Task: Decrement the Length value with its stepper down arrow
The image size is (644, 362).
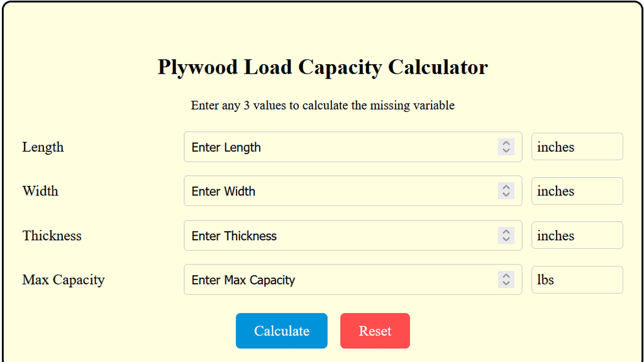Action: point(506,150)
